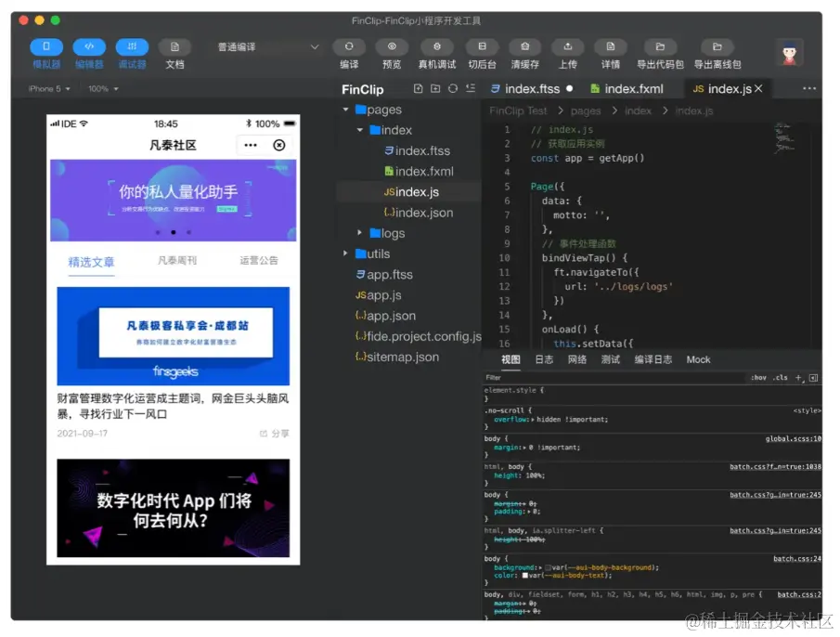Switch to the 日志 log tab
This screenshot has width=840, height=637.
[x=544, y=360]
